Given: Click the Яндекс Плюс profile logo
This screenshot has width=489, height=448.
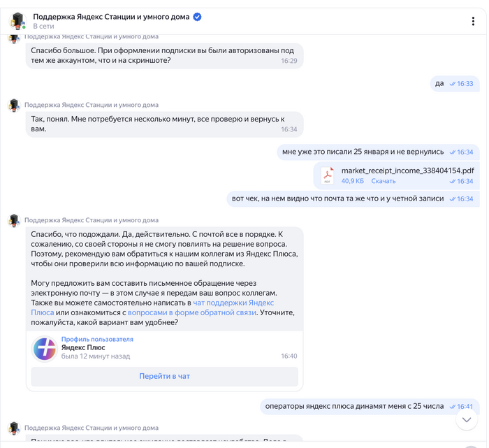Looking at the screenshot, I should (45, 348).
